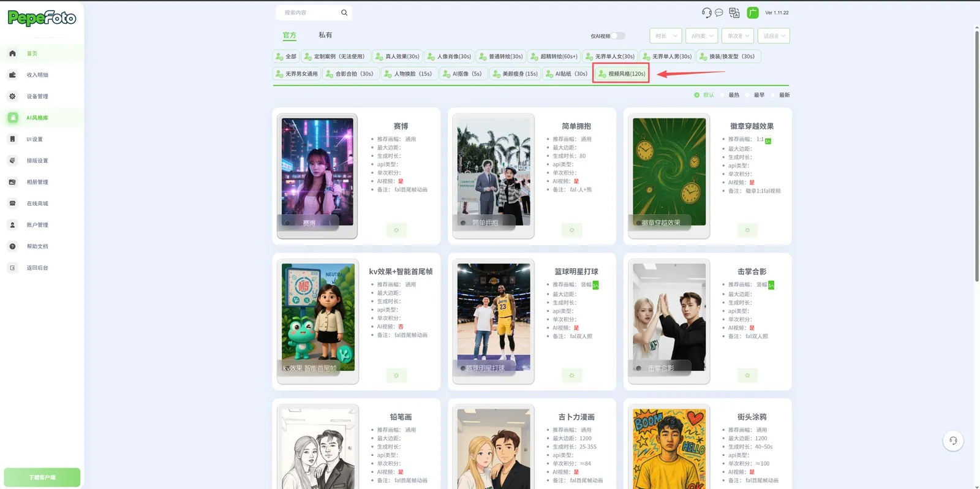This screenshot has height=489, width=980.
Task: Click the green button on 简单拥抱 card
Action: [572, 230]
